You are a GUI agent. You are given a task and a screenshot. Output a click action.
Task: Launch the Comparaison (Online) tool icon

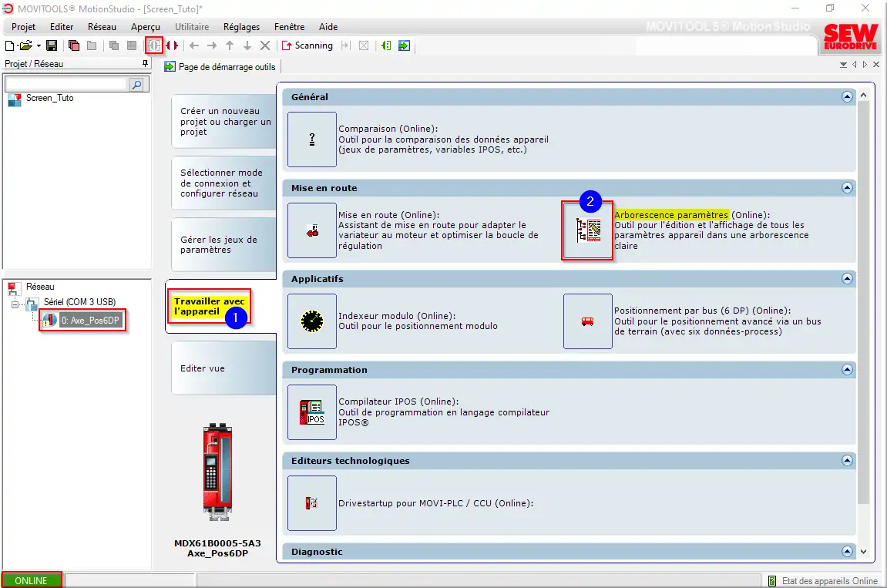[311, 139]
